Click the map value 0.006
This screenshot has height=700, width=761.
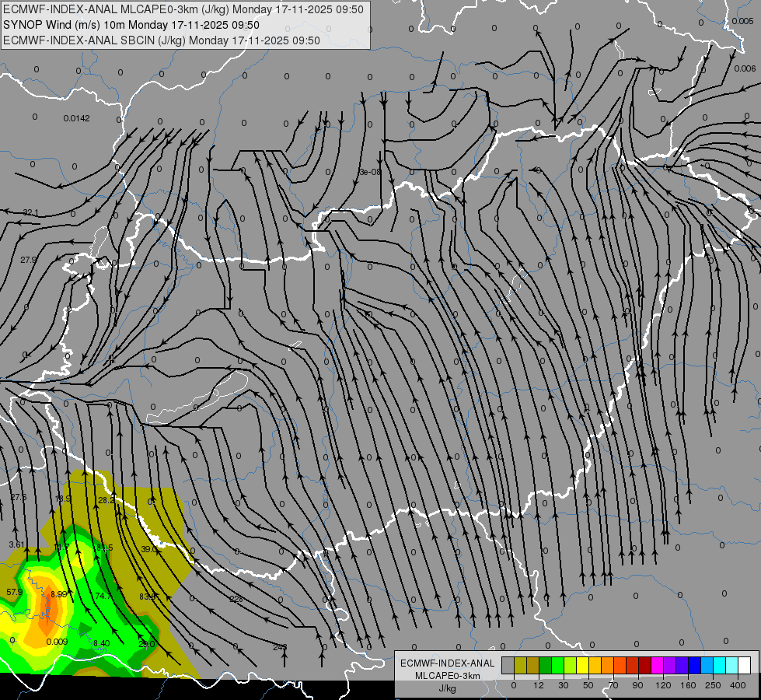pyautogui.click(x=745, y=68)
